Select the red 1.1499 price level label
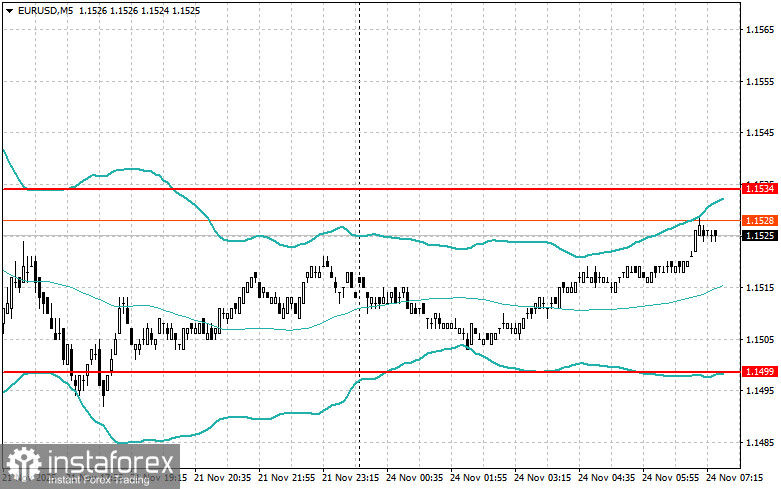This screenshot has height=489, width=781. click(760, 371)
